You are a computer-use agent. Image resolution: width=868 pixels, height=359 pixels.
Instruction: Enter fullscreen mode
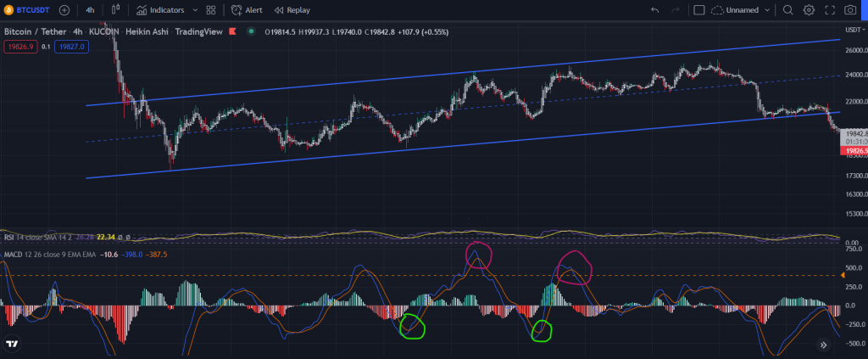click(x=830, y=10)
